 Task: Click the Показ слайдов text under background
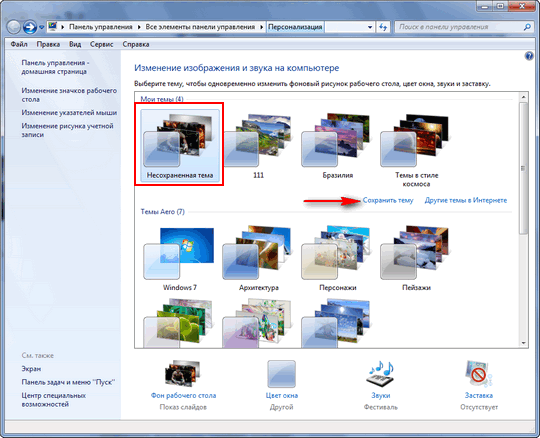click(183, 407)
